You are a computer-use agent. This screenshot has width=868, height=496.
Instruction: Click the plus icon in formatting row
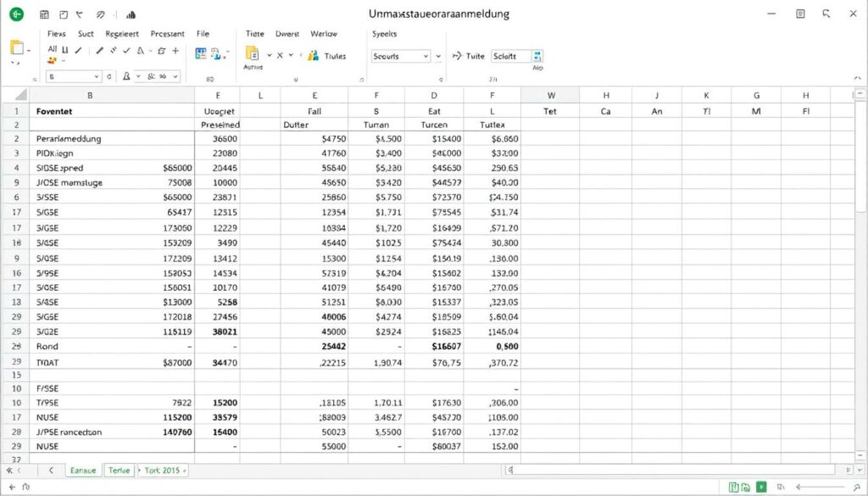(x=175, y=50)
